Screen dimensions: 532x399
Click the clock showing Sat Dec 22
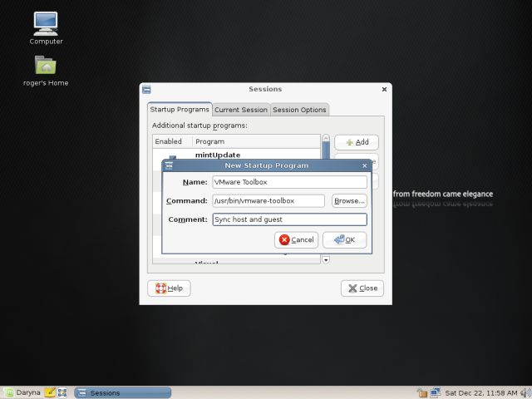pos(481,393)
